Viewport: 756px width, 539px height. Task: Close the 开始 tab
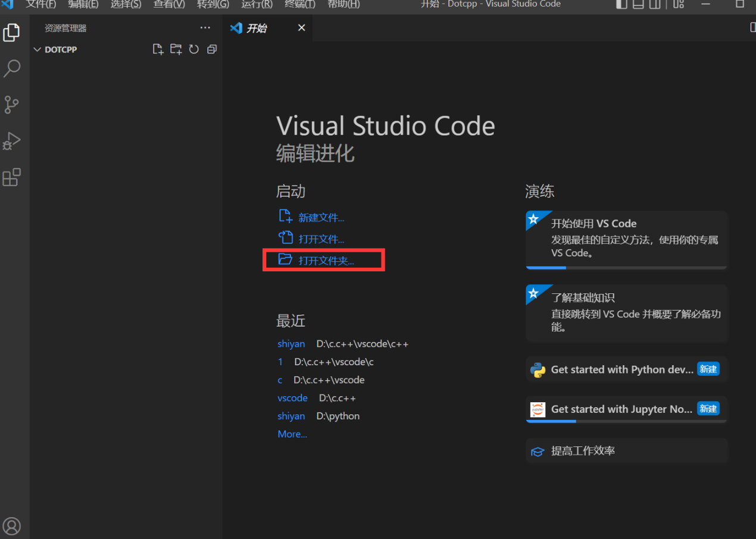(x=302, y=28)
